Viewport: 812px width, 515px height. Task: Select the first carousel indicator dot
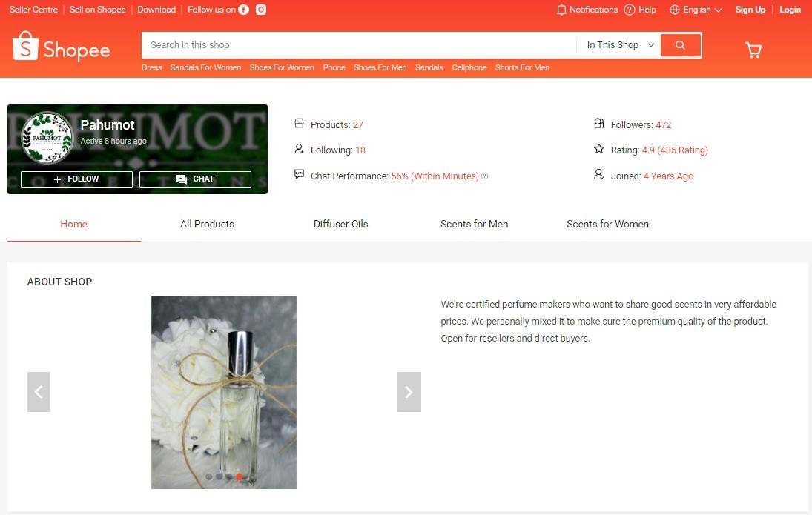click(208, 476)
